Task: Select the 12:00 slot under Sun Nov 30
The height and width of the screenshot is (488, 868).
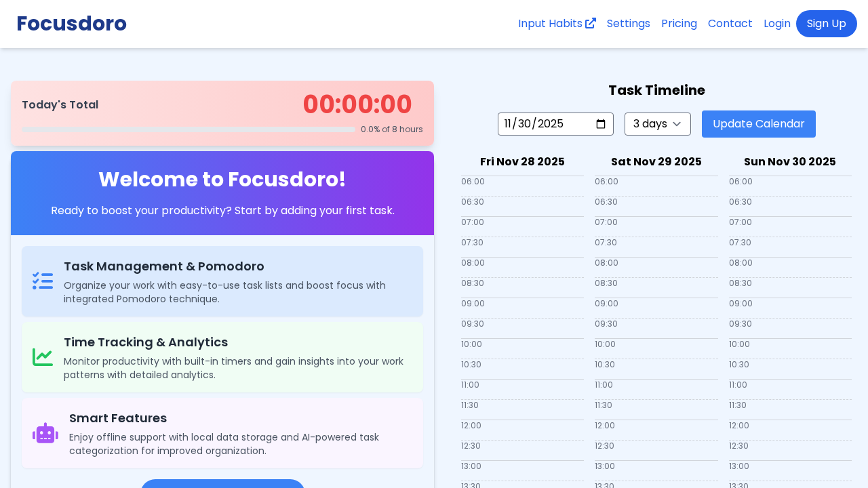Action: (x=790, y=430)
